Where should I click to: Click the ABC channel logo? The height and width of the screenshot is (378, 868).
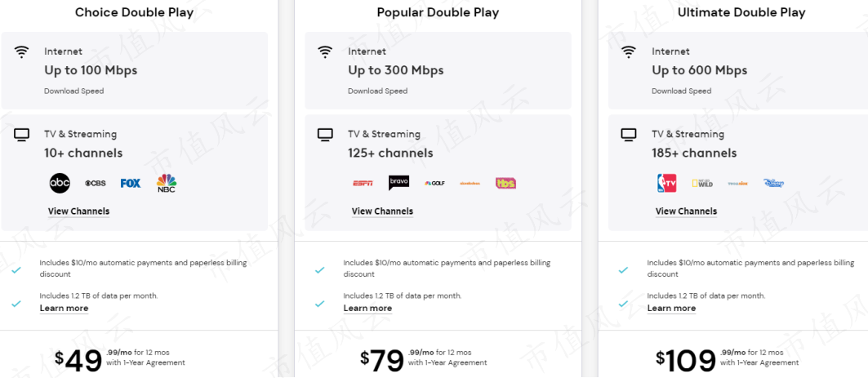[x=60, y=183]
